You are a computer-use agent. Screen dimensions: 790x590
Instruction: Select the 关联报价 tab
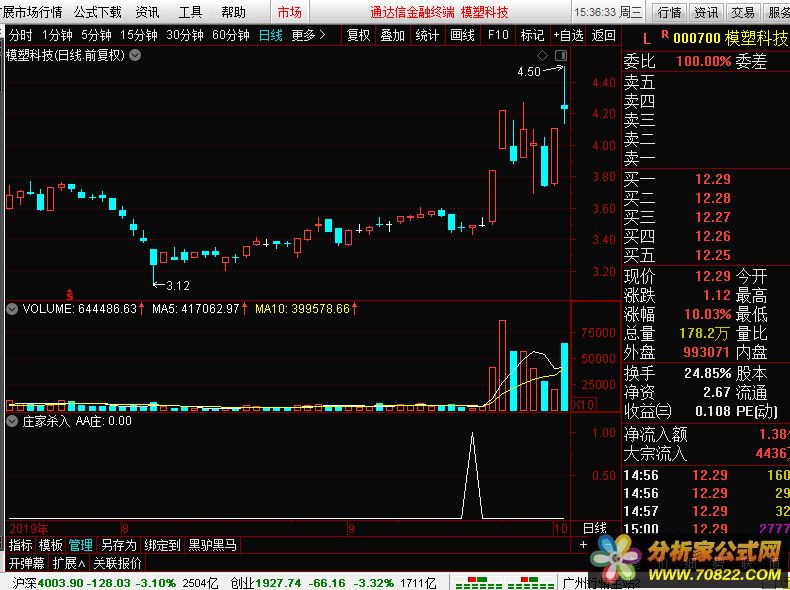[117, 563]
